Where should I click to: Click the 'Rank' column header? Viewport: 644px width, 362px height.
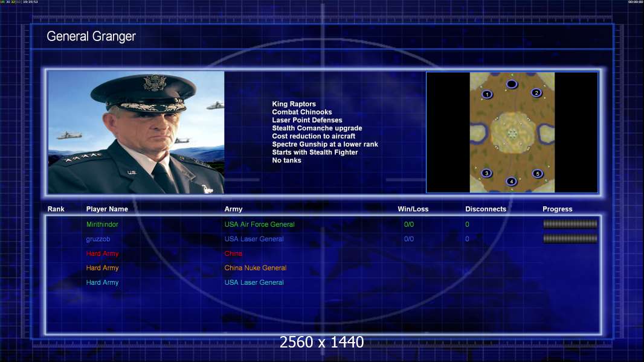tap(56, 209)
